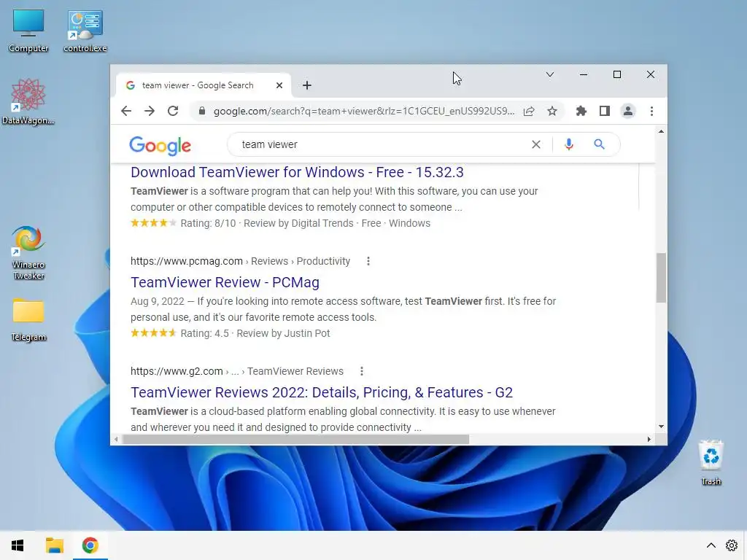The width and height of the screenshot is (747, 560).
Task: Open the Computer desktop icon
Action: 28,31
